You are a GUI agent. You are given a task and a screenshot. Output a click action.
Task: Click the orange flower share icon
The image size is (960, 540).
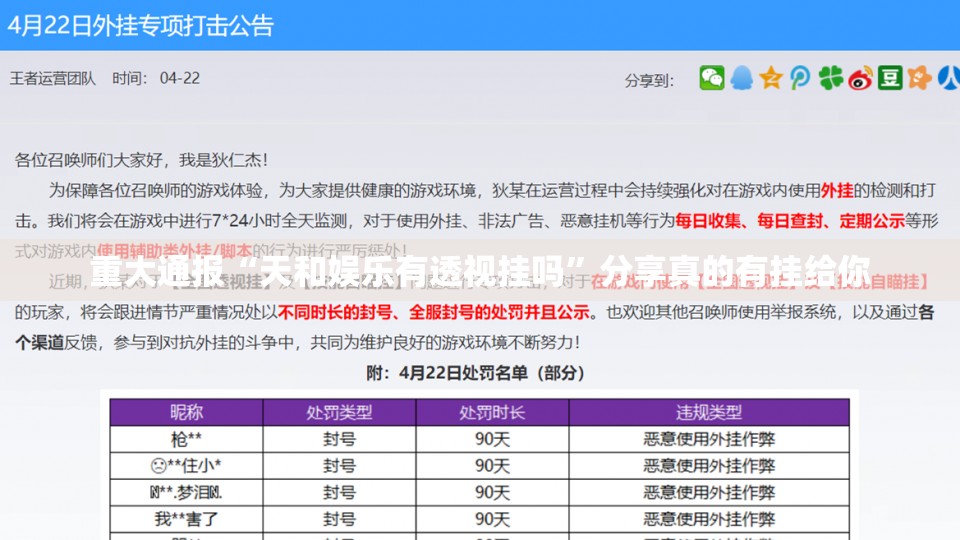pyautogui.click(x=919, y=78)
